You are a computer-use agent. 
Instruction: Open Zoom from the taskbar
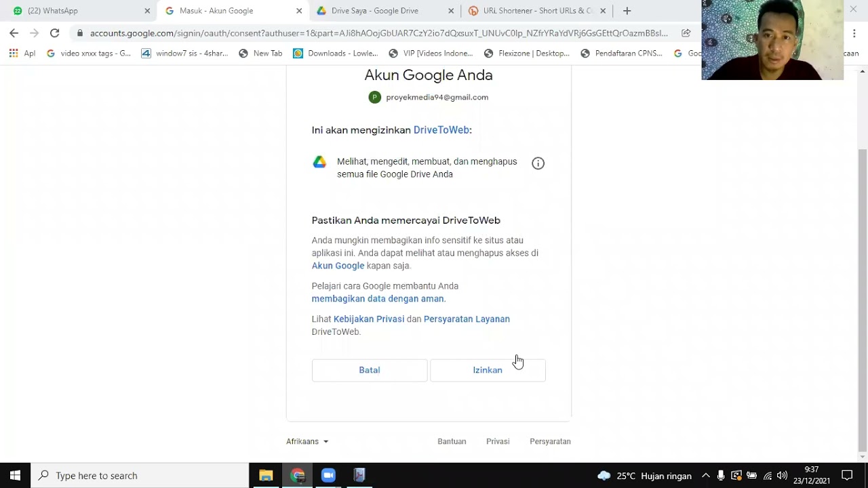[x=328, y=475]
